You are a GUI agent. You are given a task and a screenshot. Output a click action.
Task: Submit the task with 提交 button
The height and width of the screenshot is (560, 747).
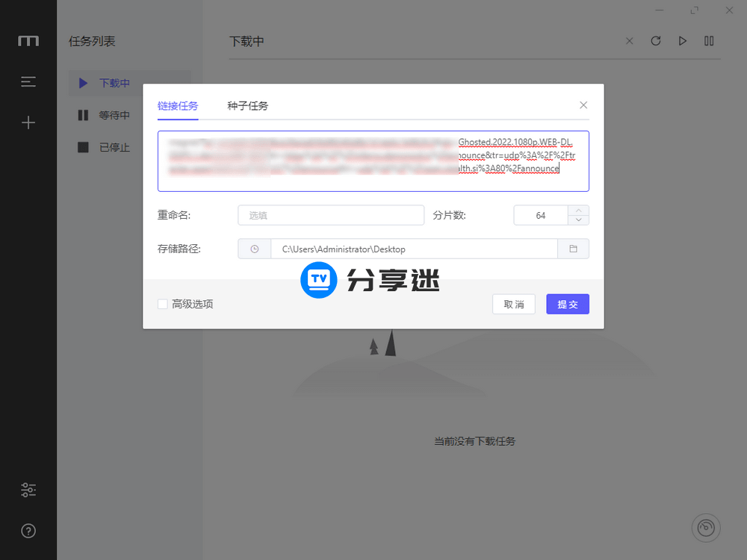(x=567, y=304)
